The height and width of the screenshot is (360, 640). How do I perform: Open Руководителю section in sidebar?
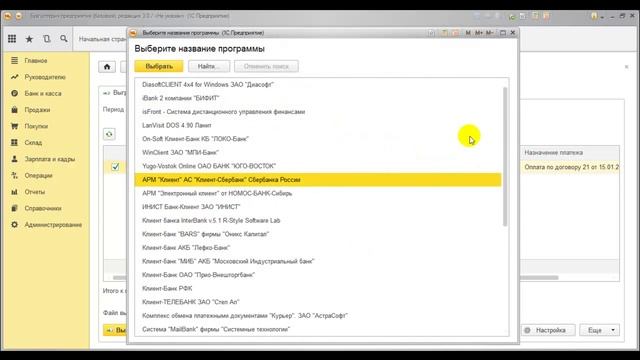pyautogui.click(x=45, y=77)
